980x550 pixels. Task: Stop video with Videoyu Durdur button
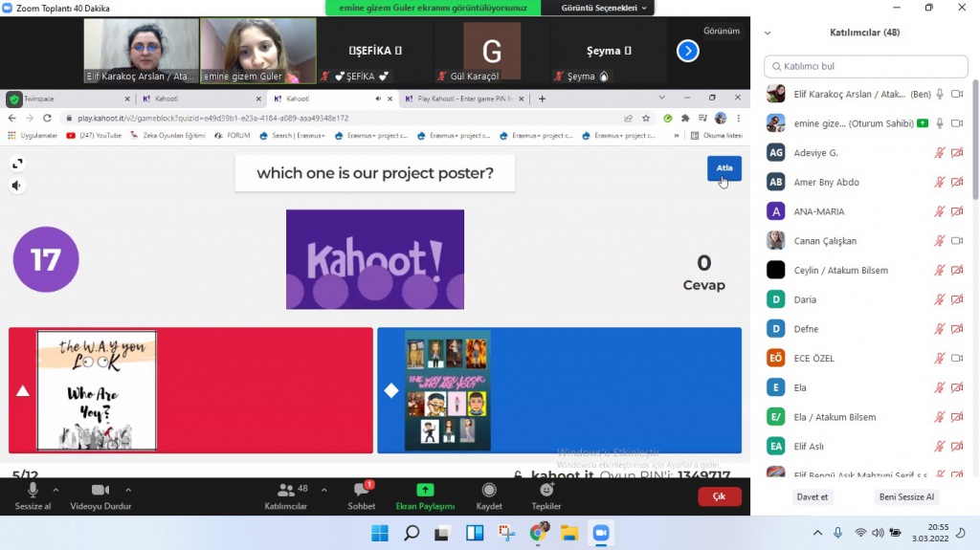tap(100, 496)
